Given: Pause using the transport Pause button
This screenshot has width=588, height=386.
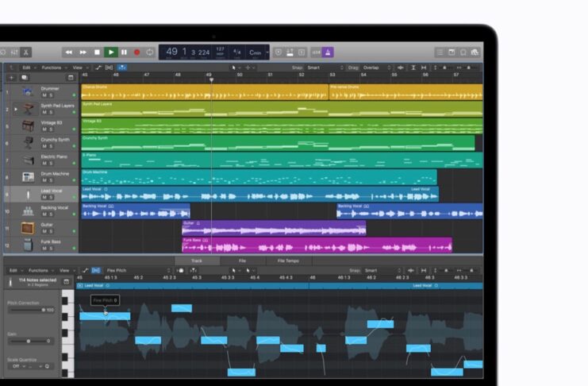Looking at the screenshot, I should pyautogui.click(x=124, y=52).
